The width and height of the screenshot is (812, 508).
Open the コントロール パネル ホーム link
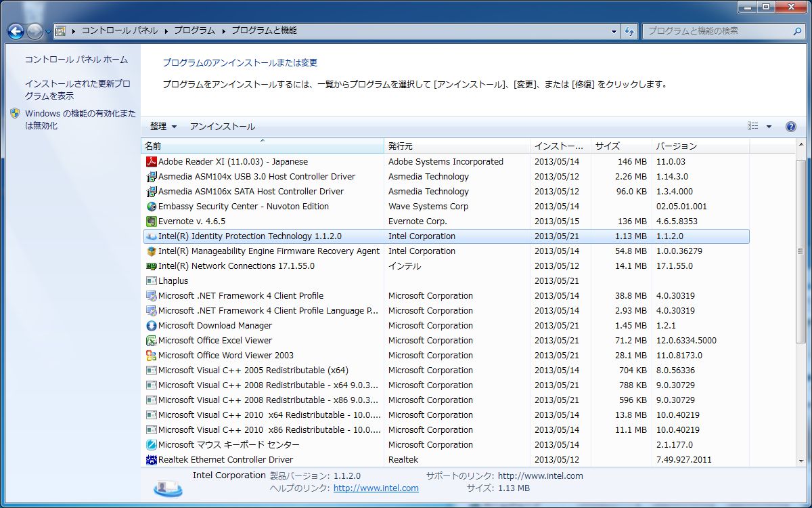tap(76, 60)
